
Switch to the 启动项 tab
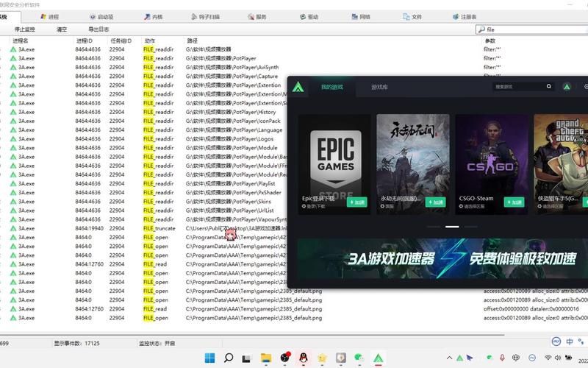click(101, 17)
